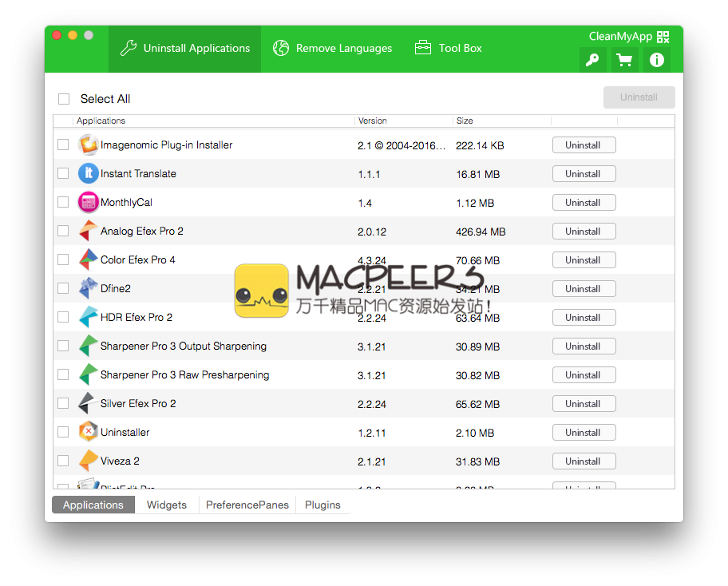This screenshot has width=728, height=586.
Task: Click the Imagenomic Plug-in Installer icon
Action: pyautogui.click(x=88, y=145)
